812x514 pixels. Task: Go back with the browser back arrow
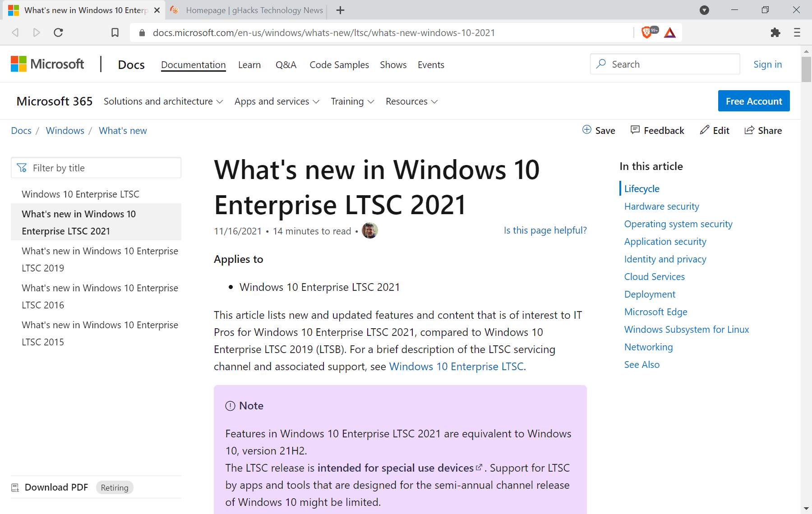(x=15, y=32)
